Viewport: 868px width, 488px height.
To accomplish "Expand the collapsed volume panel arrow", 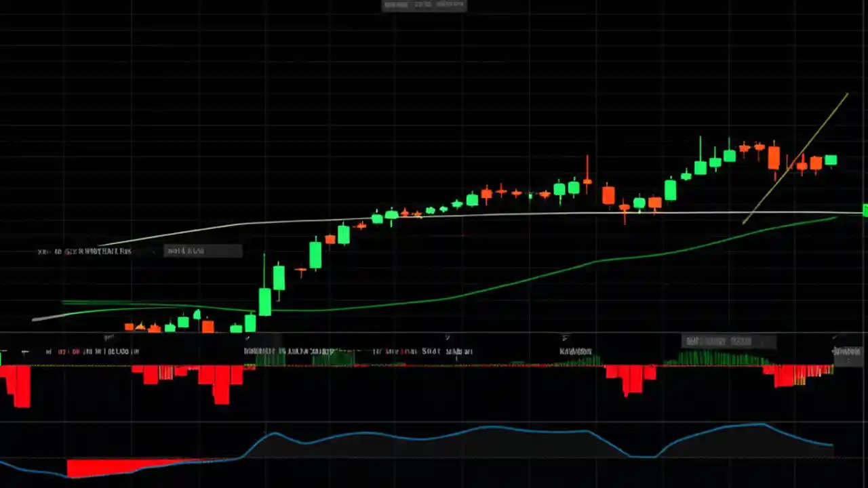I will coord(448,337).
